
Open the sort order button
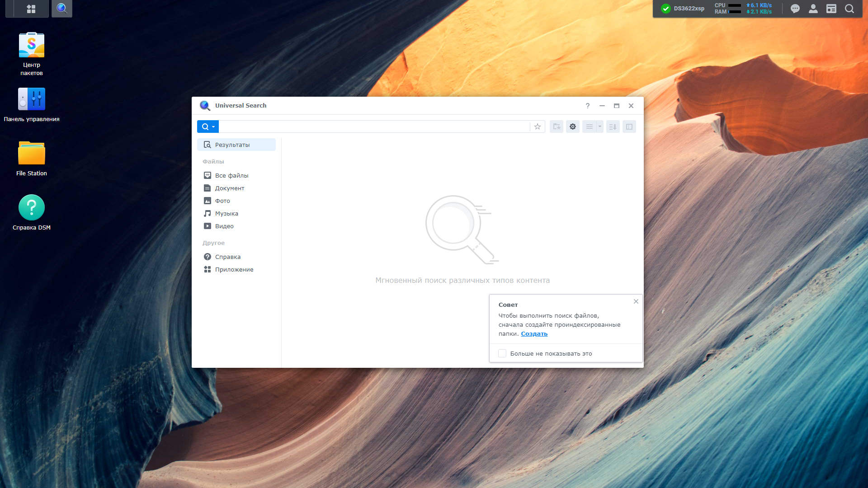pos(613,127)
